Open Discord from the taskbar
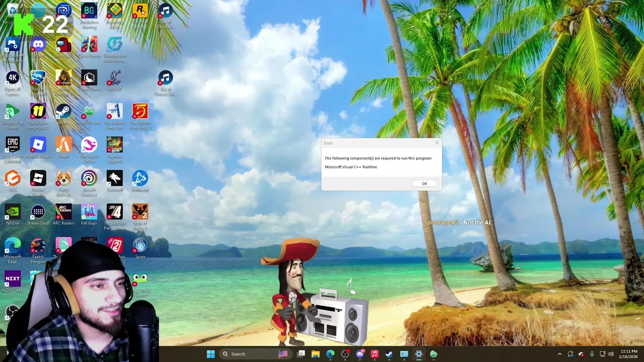Screen dimensions: 644x362 (360, 354)
